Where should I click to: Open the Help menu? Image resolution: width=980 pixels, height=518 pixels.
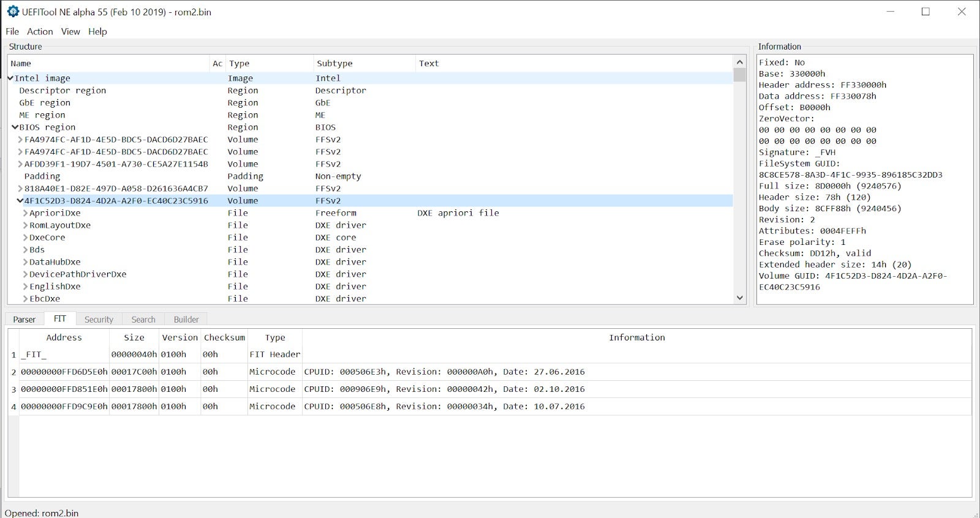click(97, 31)
